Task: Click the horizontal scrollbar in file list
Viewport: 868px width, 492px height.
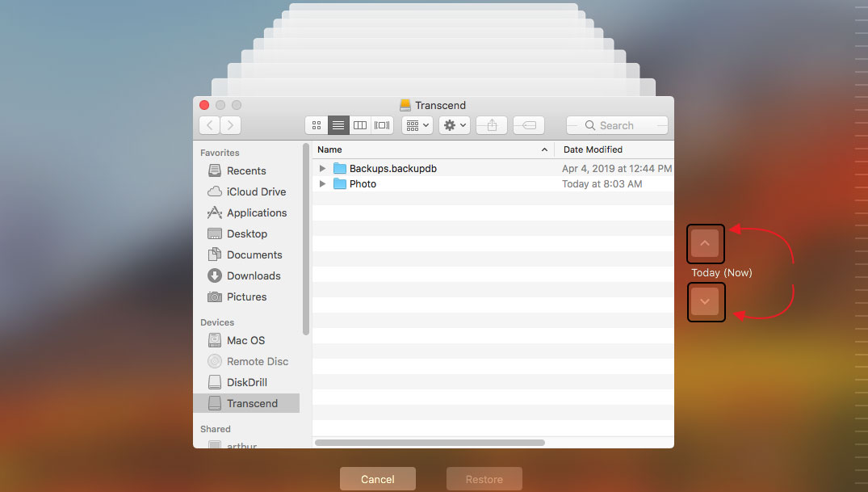Action: point(430,442)
